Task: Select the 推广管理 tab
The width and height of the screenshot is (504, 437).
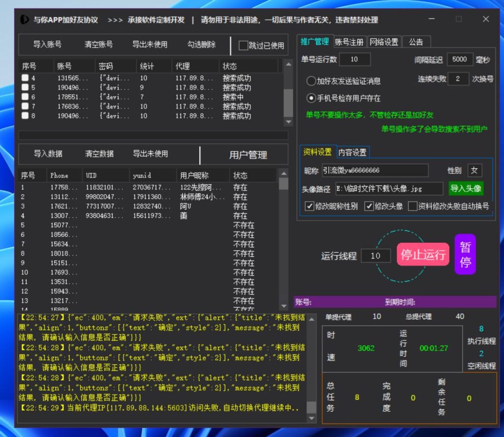Action: 314,41
